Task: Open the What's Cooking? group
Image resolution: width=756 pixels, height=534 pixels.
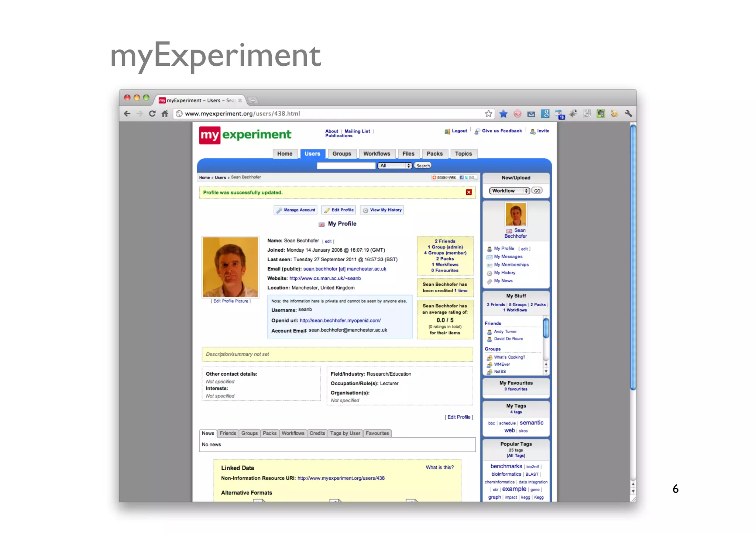Action: pos(509,357)
